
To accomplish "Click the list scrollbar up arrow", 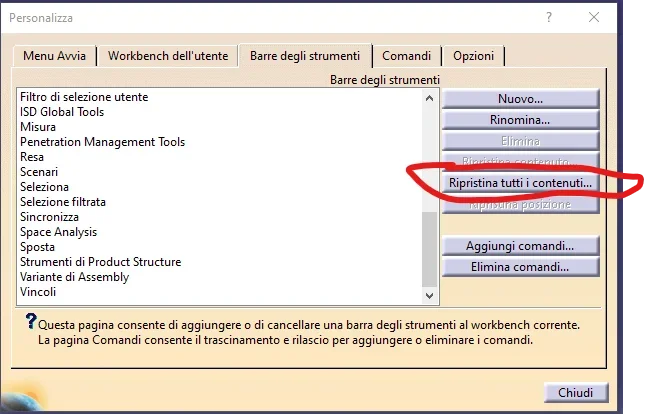I will click(430, 97).
